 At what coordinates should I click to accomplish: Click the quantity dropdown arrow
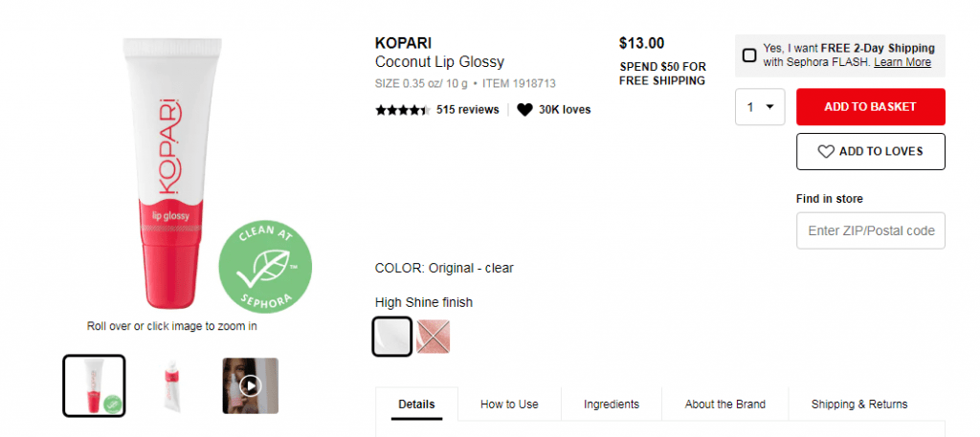(770, 107)
